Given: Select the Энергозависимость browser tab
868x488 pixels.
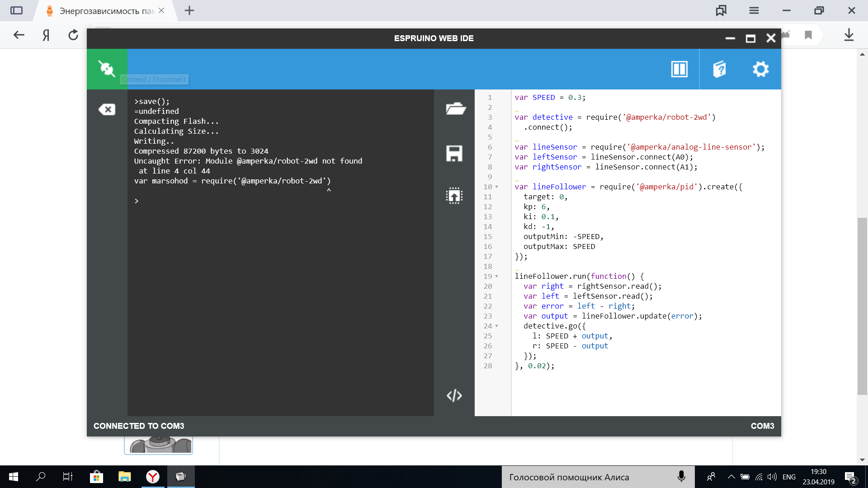Looking at the screenshot, I should point(106,10).
